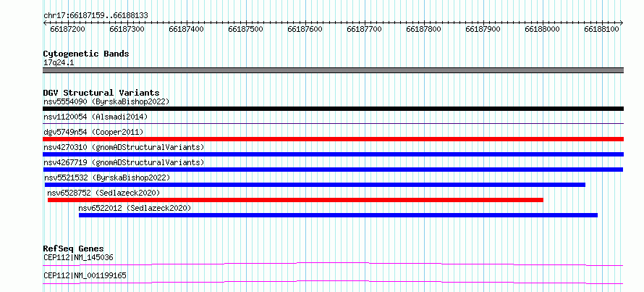This screenshot has height=292, width=644.
Task: Select the nsv1120054 thin purple variant line
Action: [333, 123]
